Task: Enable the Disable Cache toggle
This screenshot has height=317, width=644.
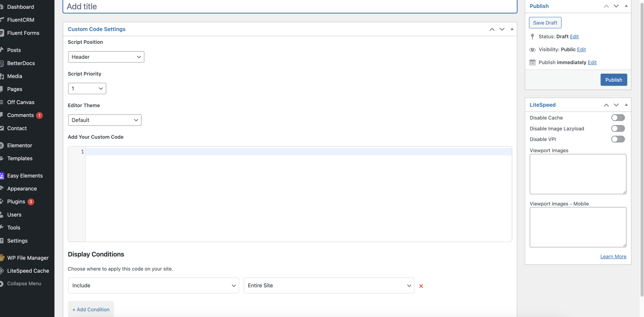Action: (618, 118)
